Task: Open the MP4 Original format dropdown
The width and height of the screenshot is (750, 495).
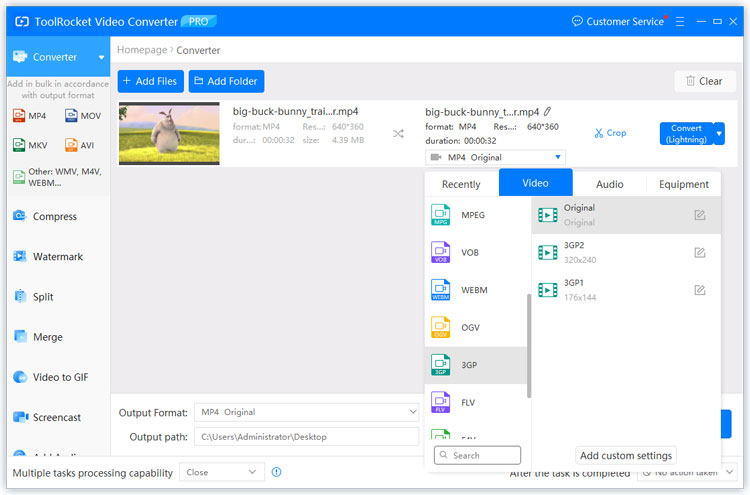Action: 495,157
